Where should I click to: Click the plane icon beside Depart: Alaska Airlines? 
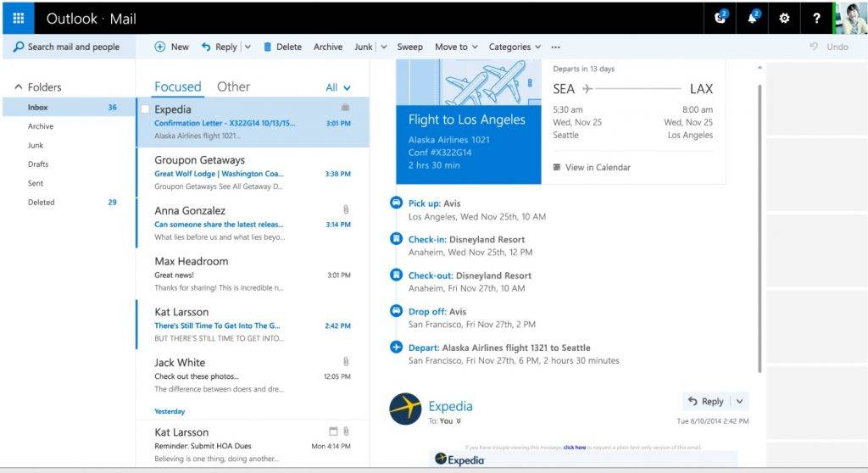[x=397, y=348]
